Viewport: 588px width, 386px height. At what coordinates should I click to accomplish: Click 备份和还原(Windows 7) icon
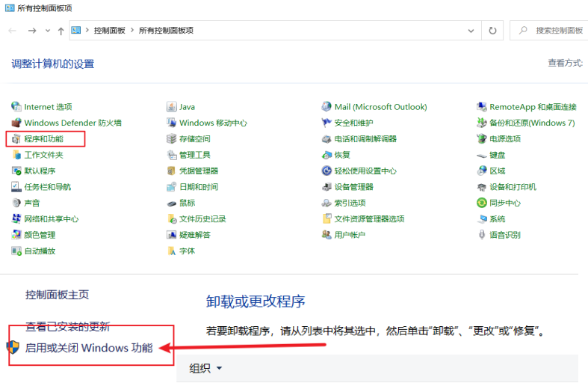coord(481,123)
